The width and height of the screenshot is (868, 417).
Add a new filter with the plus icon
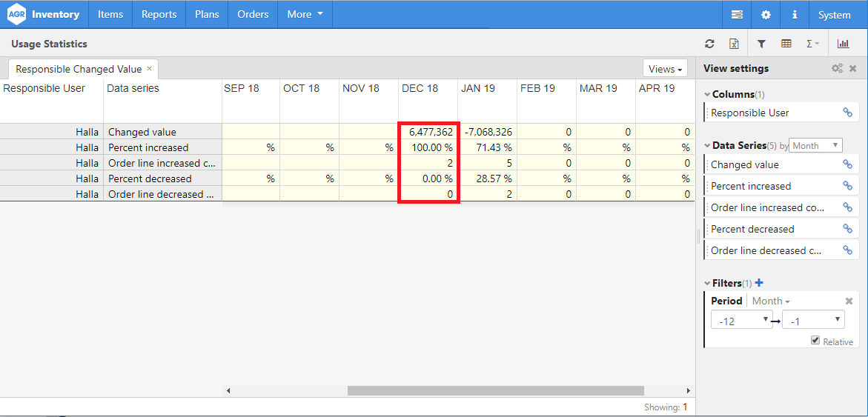tap(758, 283)
